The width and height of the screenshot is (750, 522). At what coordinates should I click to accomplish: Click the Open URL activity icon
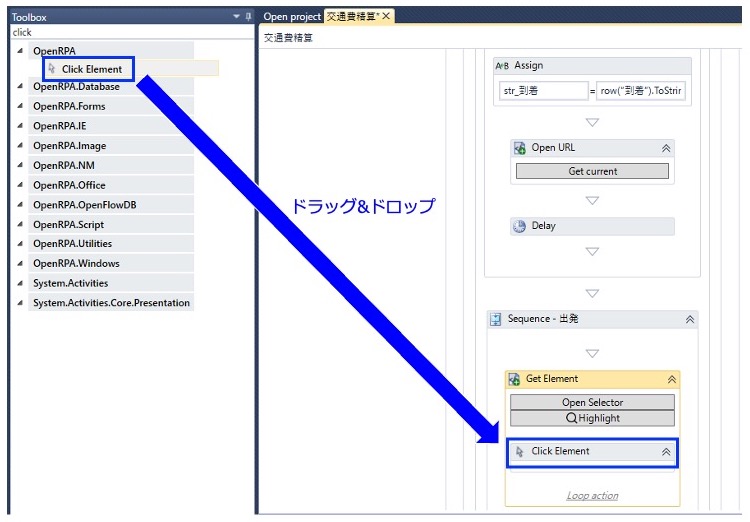(x=519, y=148)
